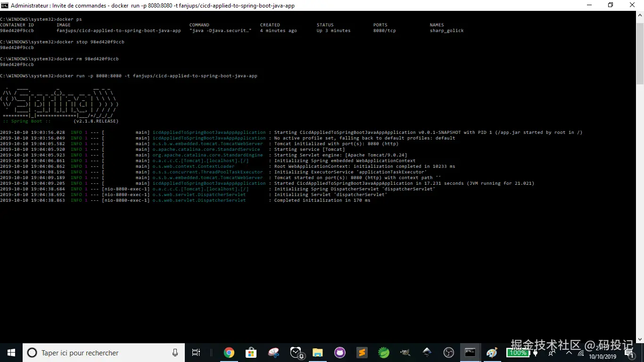Click 'Tomcat started on port(s): 8080' log

pyautogui.click(x=358, y=178)
